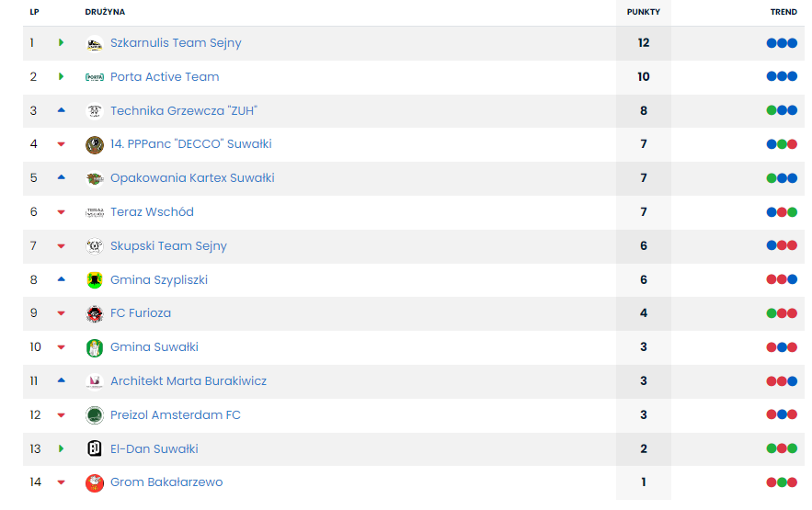This screenshot has width=812, height=510.
Task: Click Porta Active Team logo icon
Action: (94, 77)
